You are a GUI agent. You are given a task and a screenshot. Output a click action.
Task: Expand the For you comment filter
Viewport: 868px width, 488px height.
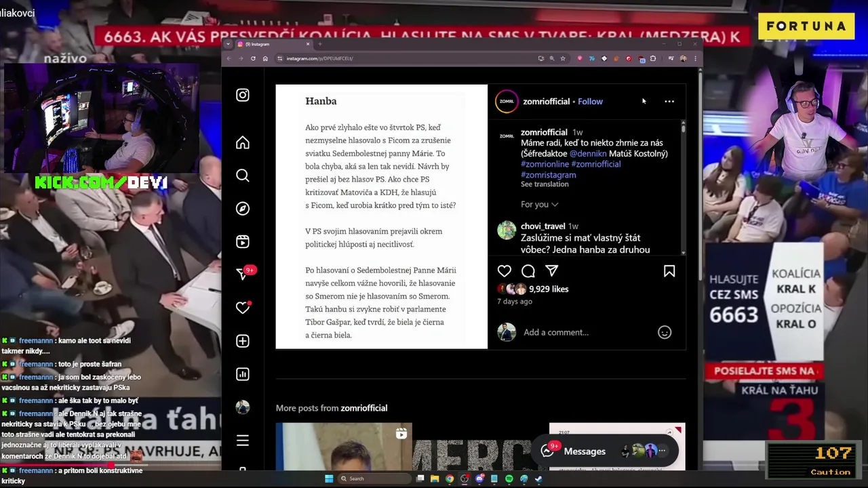[x=540, y=204]
